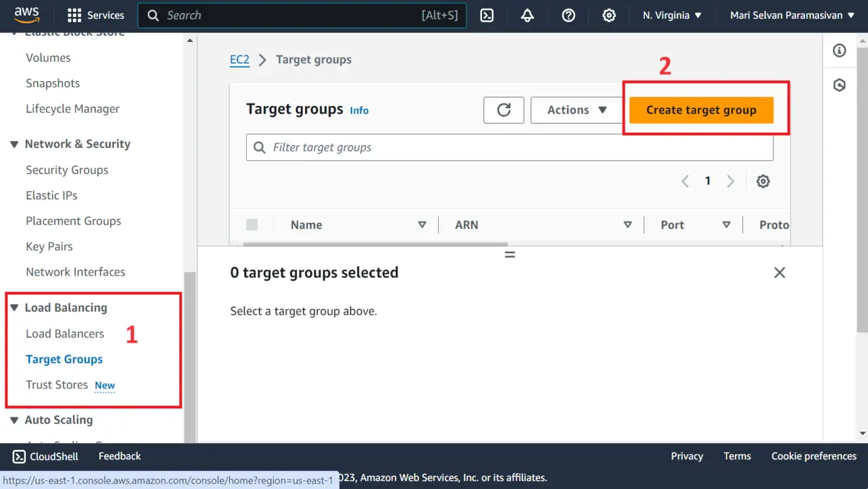Click the Filter target groups field
Screen dimensions: 868x489
pyautogui.click(x=510, y=147)
